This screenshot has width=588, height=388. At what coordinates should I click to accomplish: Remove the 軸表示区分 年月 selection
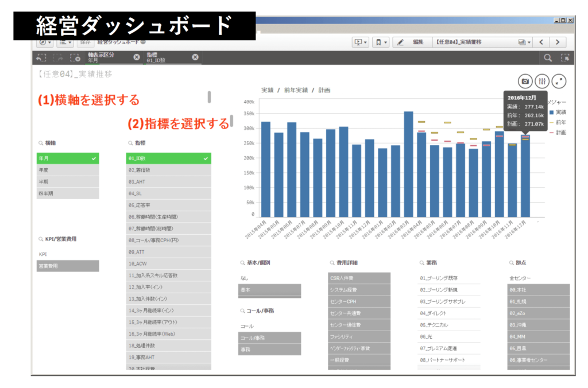coord(137,57)
